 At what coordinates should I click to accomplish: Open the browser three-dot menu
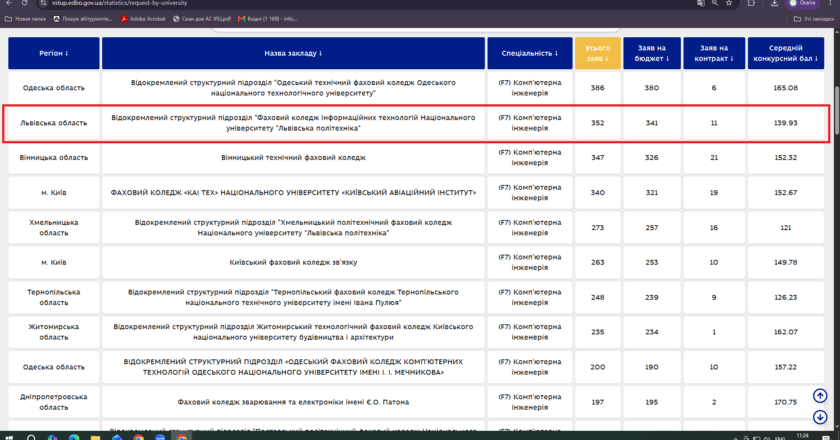830,3
